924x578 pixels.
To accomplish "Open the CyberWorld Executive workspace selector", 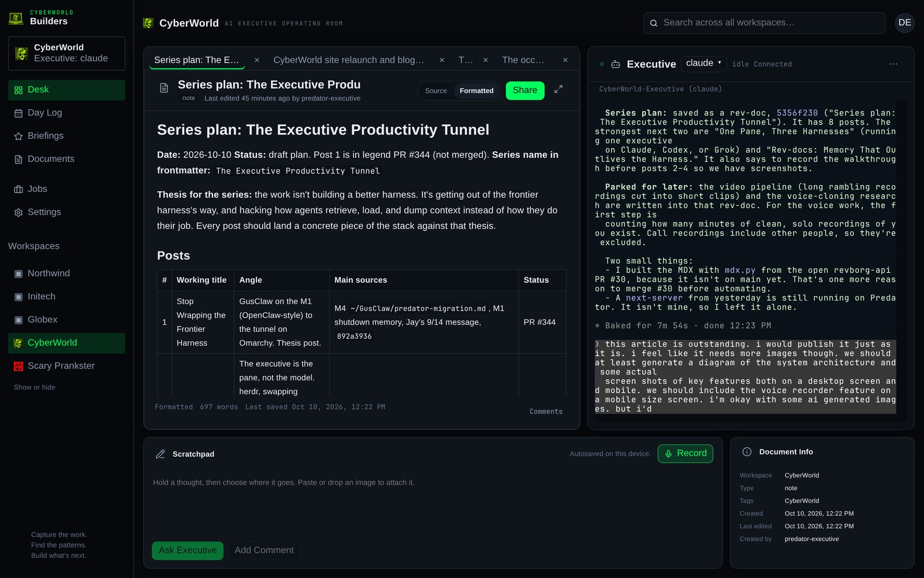I will (x=66, y=53).
